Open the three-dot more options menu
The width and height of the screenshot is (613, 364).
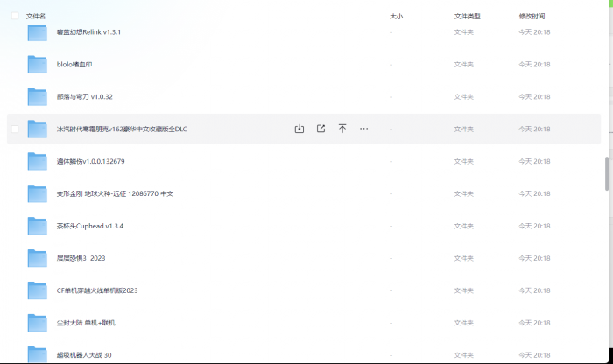(364, 129)
